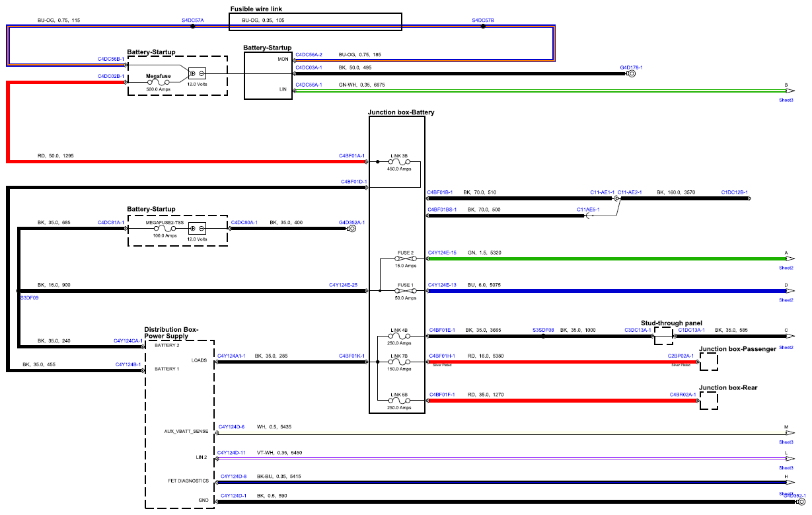Open the Sheet2 link under connector C
812x515 pixels.
pyautogui.click(x=786, y=347)
